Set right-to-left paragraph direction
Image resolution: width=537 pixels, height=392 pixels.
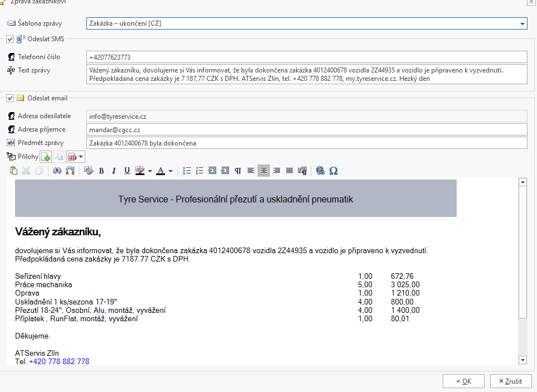click(302, 171)
